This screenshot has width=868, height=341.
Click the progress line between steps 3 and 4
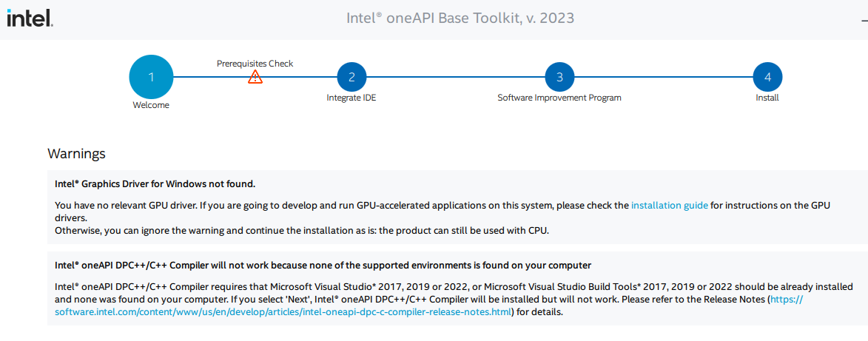point(664,77)
